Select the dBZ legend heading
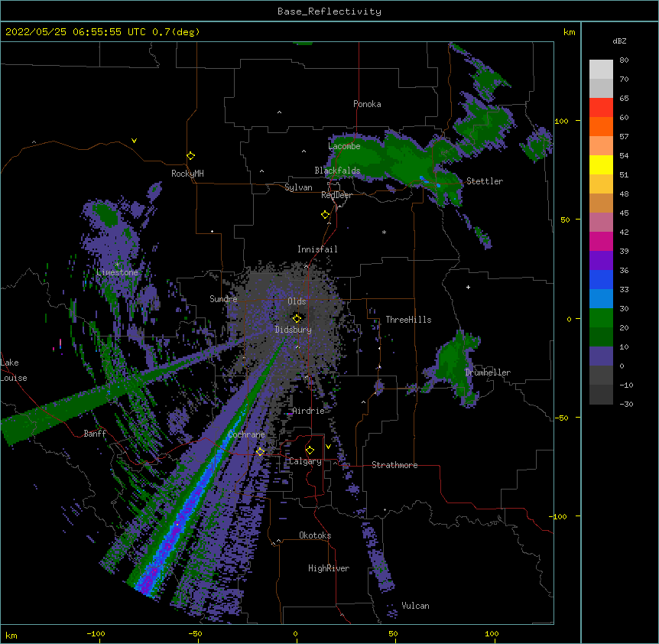 coord(619,41)
